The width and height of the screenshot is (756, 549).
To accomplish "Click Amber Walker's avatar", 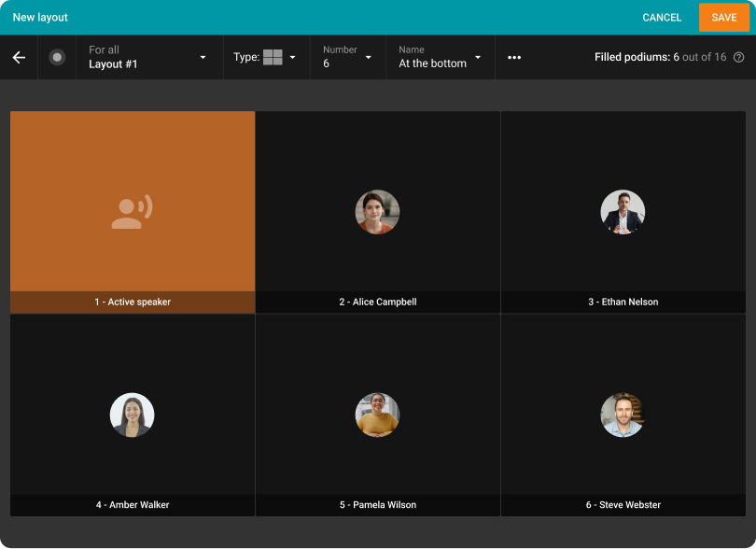I will 132,415.
